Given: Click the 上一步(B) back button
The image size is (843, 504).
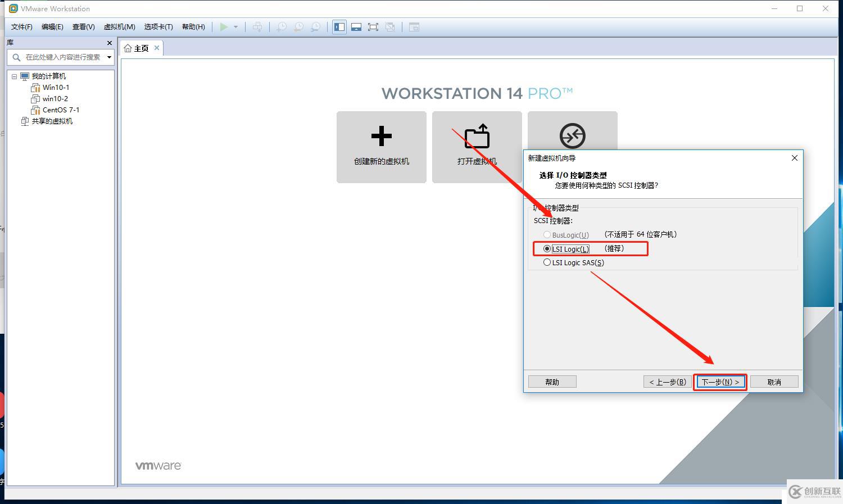Looking at the screenshot, I should pos(668,382).
